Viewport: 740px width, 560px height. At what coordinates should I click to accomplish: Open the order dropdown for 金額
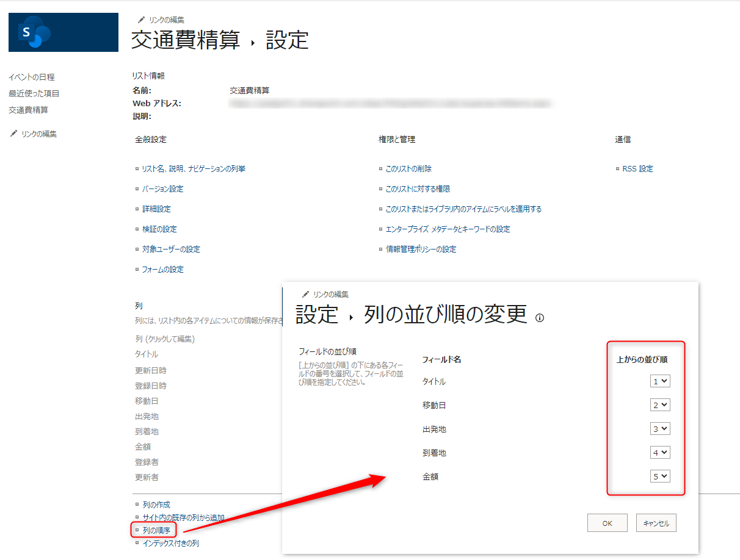coord(660,476)
